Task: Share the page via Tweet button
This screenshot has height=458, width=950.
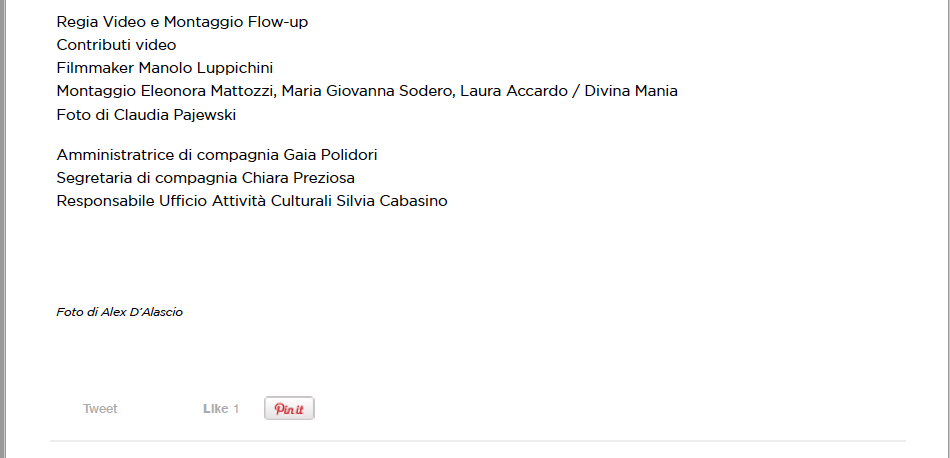Action: click(100, 409)
